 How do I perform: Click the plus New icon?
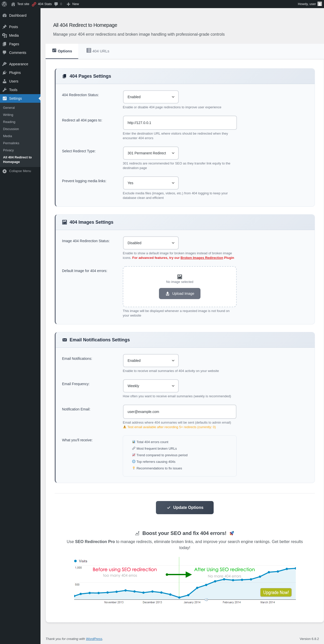pos(68,4)
